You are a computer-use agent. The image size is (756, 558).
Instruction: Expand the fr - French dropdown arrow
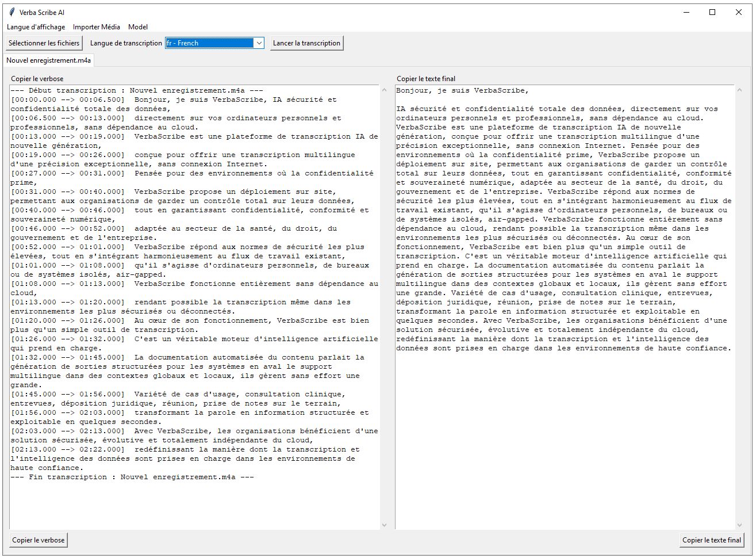259,43
